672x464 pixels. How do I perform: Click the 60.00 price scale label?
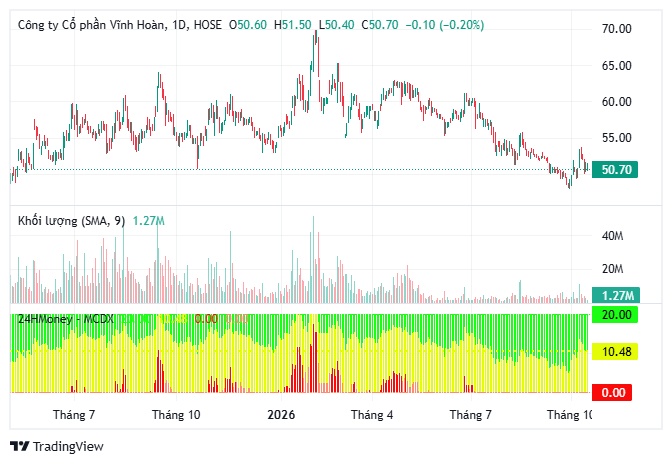click(617, 102)
